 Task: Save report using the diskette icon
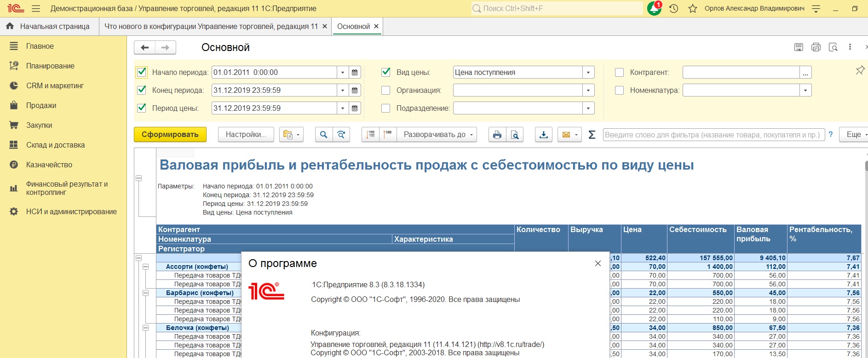[799, 47]
